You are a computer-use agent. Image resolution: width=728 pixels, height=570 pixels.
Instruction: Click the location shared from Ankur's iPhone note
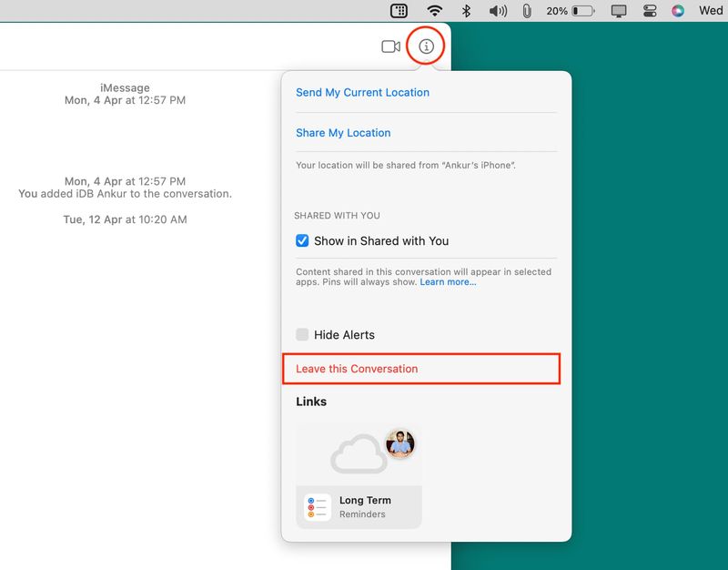[x=406, y=165]
